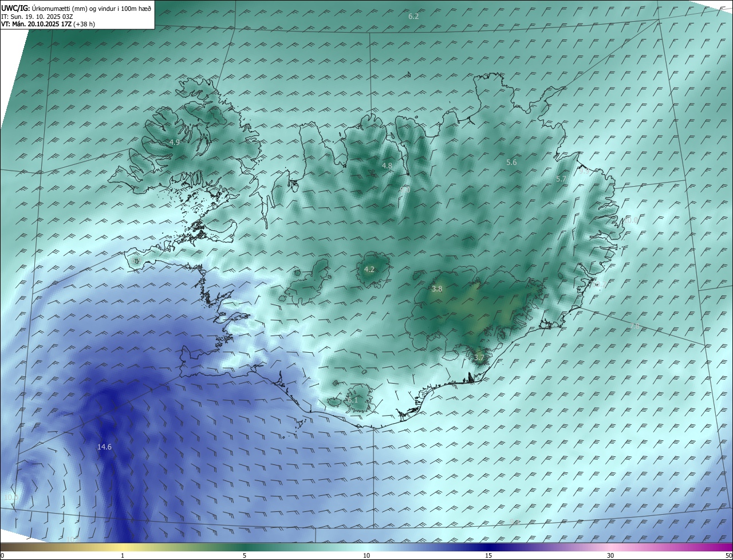Click the '0' tick label on the color scale
733x560 pixels.
coord(2,555)
